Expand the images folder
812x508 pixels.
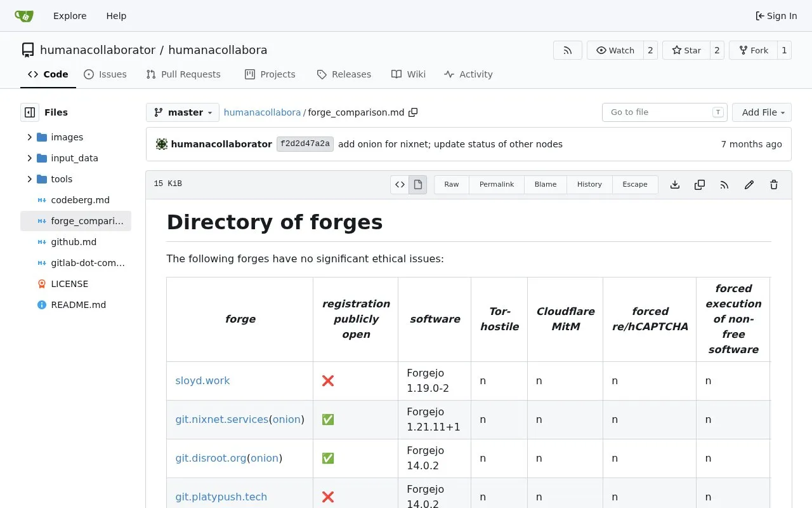click(x=29, y=137)
